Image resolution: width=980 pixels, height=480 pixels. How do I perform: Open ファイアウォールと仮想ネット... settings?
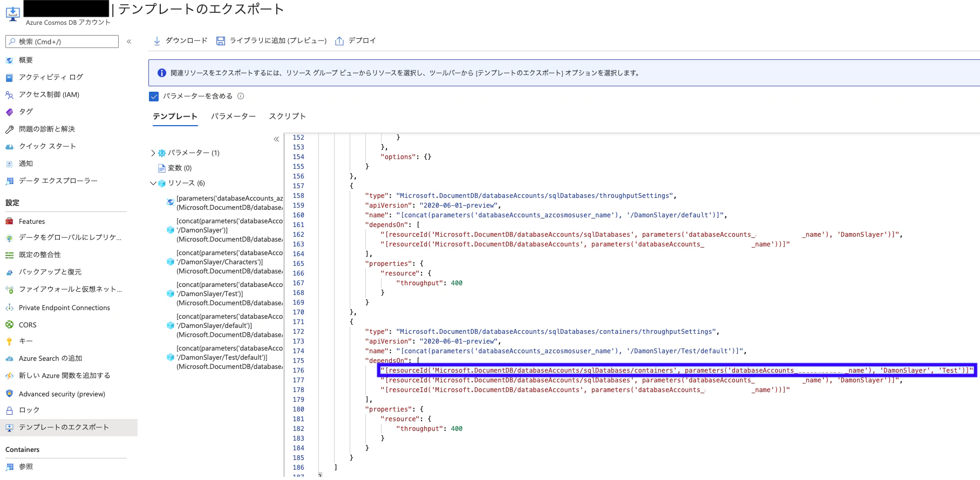tap(70, 290)
